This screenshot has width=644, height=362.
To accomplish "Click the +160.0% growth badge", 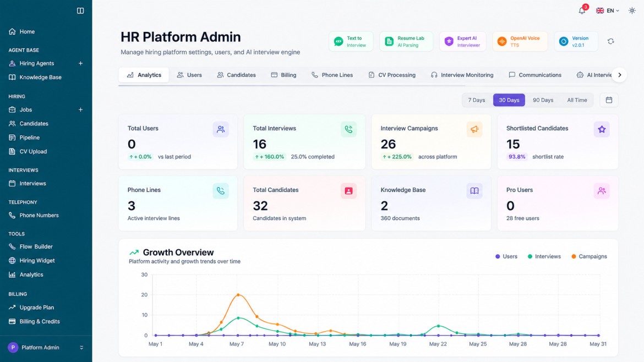I will (x=269, y=157).
